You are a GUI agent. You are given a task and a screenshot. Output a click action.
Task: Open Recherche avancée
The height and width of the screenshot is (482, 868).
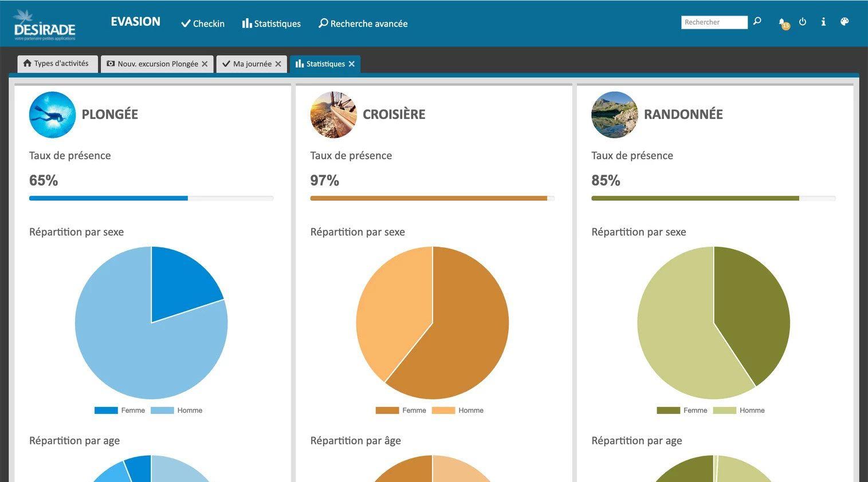(x=363, y=23)
